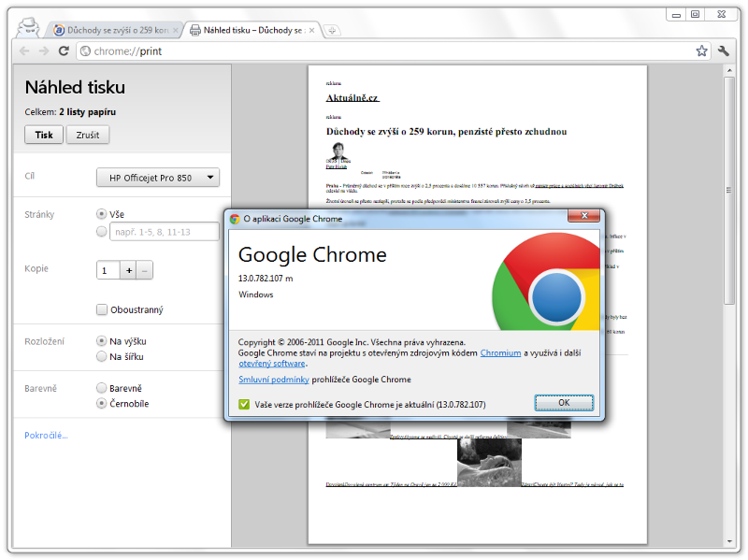Click the Zrušit cancel button
Viewport: 748px width, 560px height.
click(88, 135)
